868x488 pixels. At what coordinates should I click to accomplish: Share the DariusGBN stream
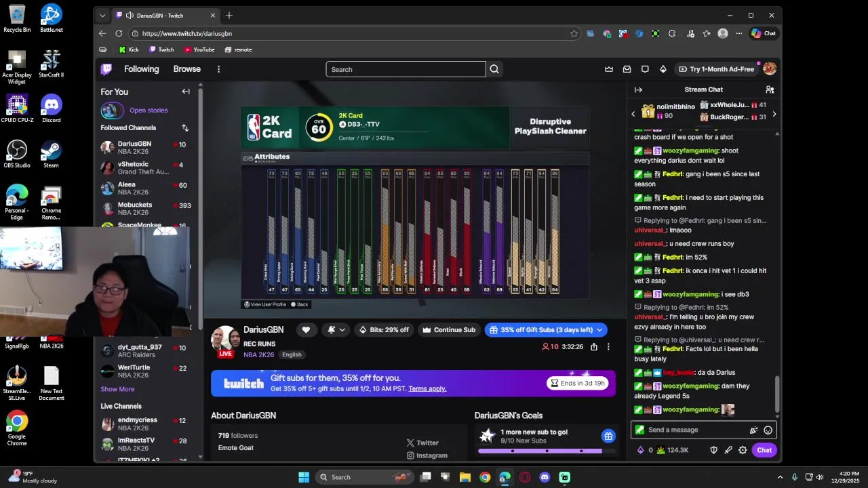tap(594, 347)
